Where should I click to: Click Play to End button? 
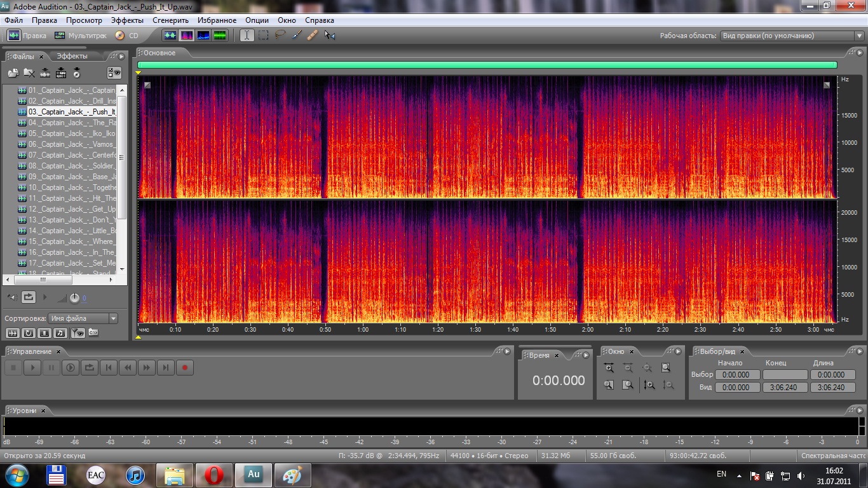71,367
